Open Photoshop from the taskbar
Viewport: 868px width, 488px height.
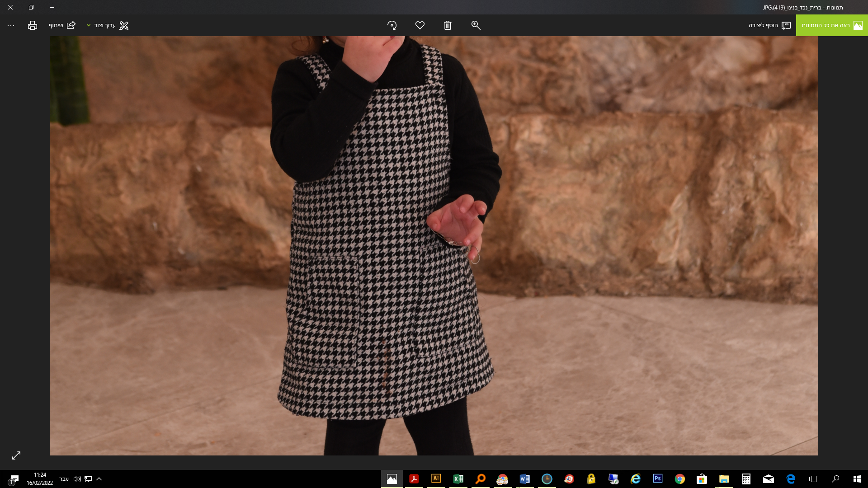[x=657, y=479]
